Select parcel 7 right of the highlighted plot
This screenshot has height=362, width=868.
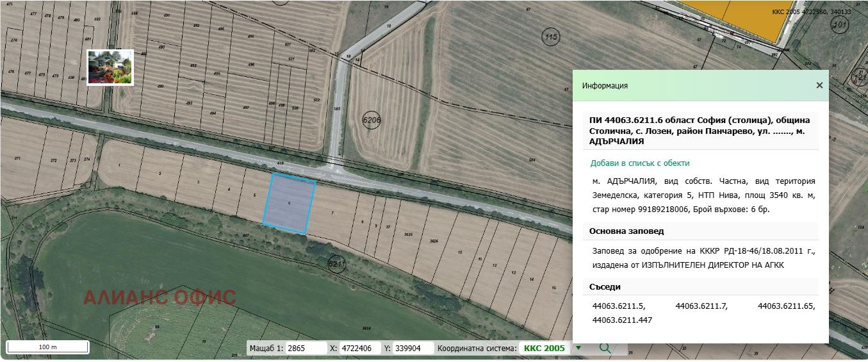332,213
